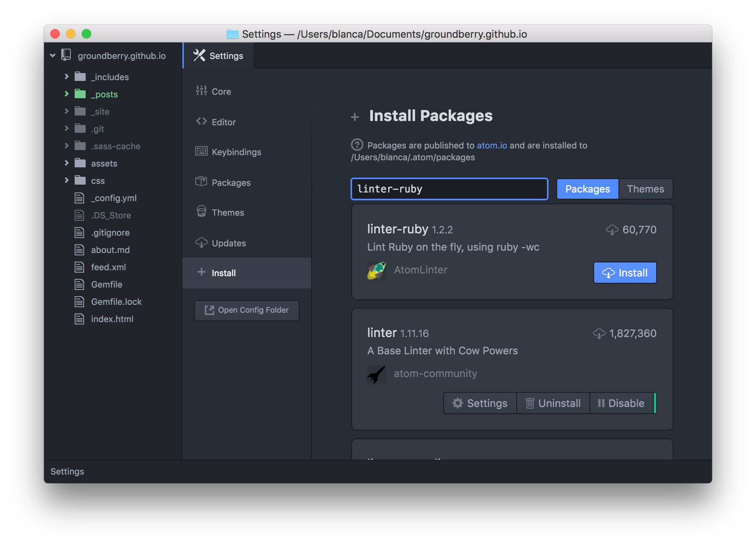
Task: Select the Settings tab
Action: (218, 55)
